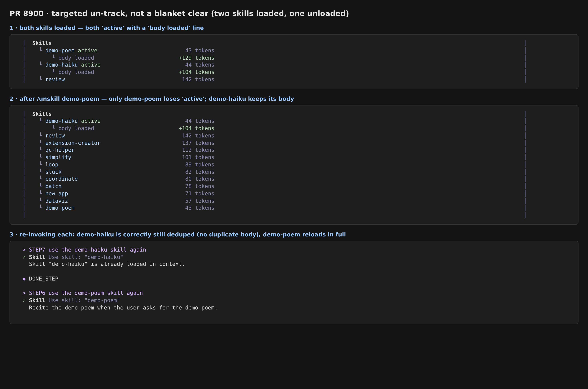Image resolution: width=588 pixels, height=389 pixels.
Task: Click "demo-haiku active" in section 2
Action: click(x=73, y=121)
